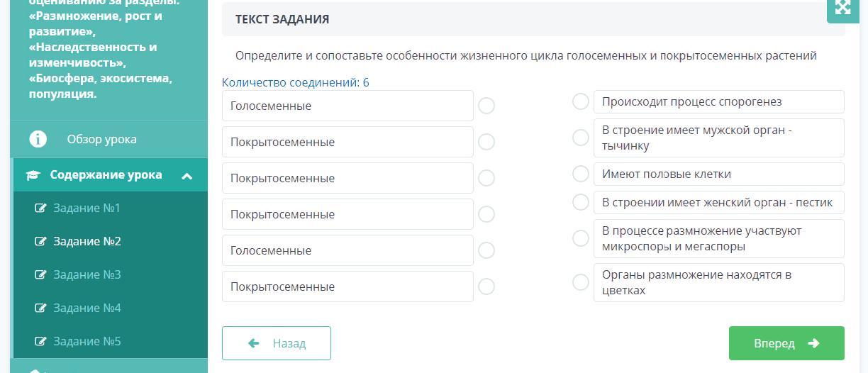The height and width of the screenshot is (373, 868).
Task: Select the circle beside Происходит процесс спорогенез
Action: 581,101
